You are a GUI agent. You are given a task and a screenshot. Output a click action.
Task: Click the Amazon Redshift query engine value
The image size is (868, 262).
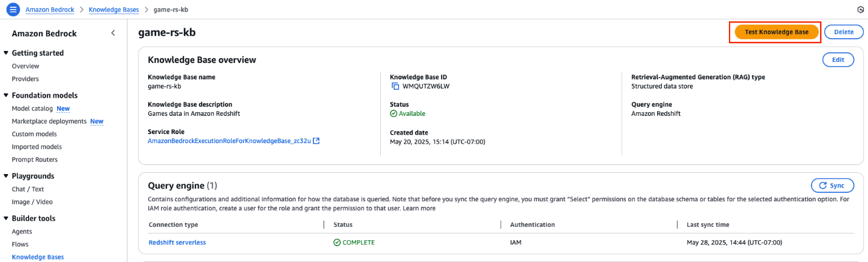point(657,113)
